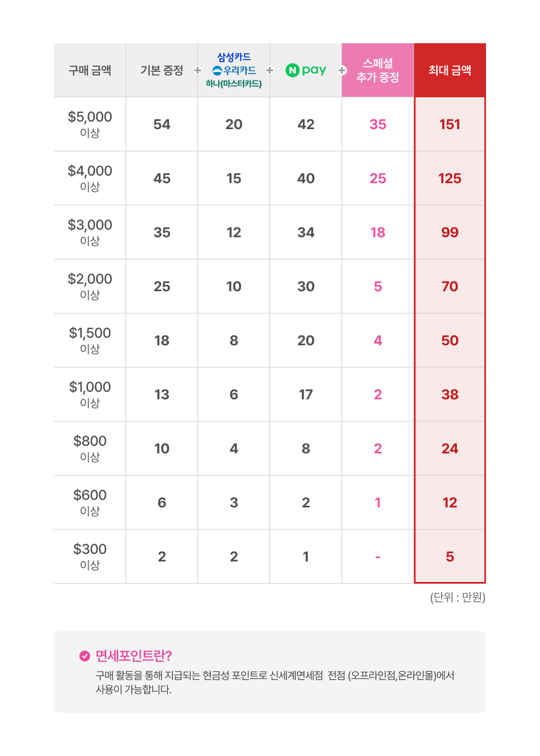Click the 우리카드 logo in the header
Viewport: 540px width, 756px height.
click(234, 70)
